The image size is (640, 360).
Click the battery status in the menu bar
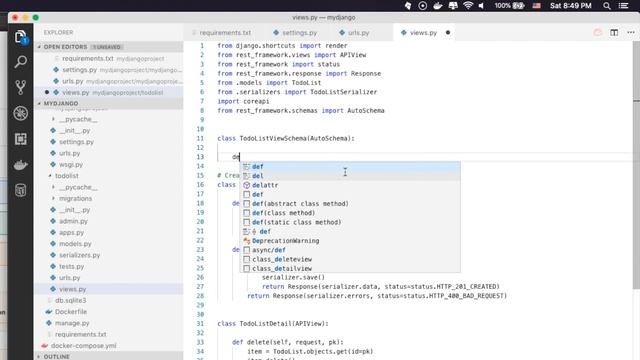pos(509,6)
